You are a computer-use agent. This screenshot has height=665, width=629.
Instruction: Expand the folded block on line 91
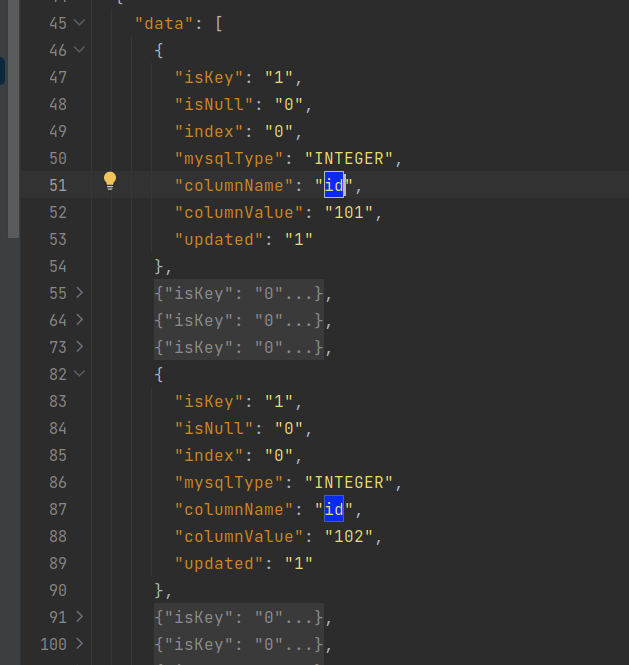click(79, 617)
